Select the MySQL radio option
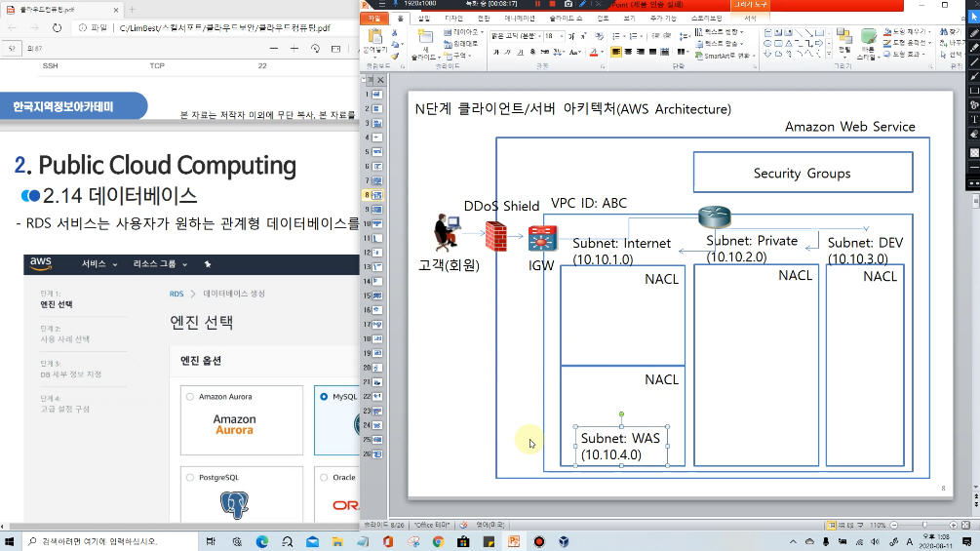The width and height of the screenshot is (980, 551). point(324,397)
